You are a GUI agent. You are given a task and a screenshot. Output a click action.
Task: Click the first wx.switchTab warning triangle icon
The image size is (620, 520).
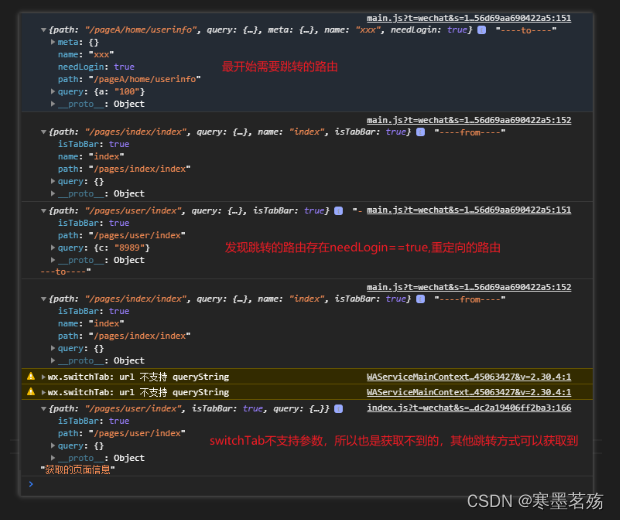(31, 376)
